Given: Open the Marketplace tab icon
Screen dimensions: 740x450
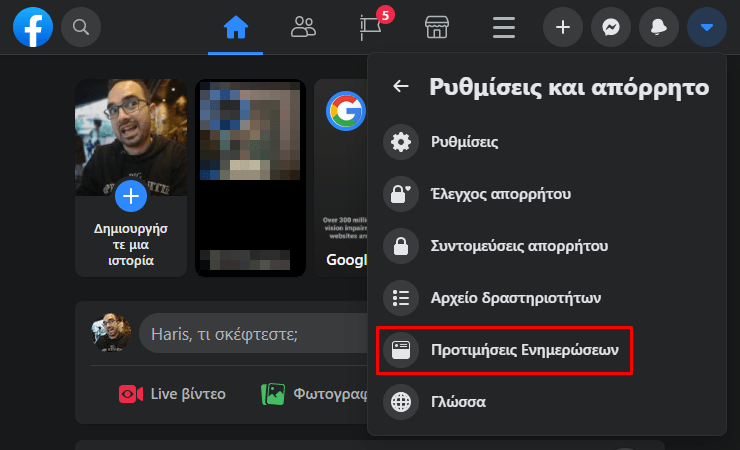Looking at the screenshot, I should tap(437, 27).
